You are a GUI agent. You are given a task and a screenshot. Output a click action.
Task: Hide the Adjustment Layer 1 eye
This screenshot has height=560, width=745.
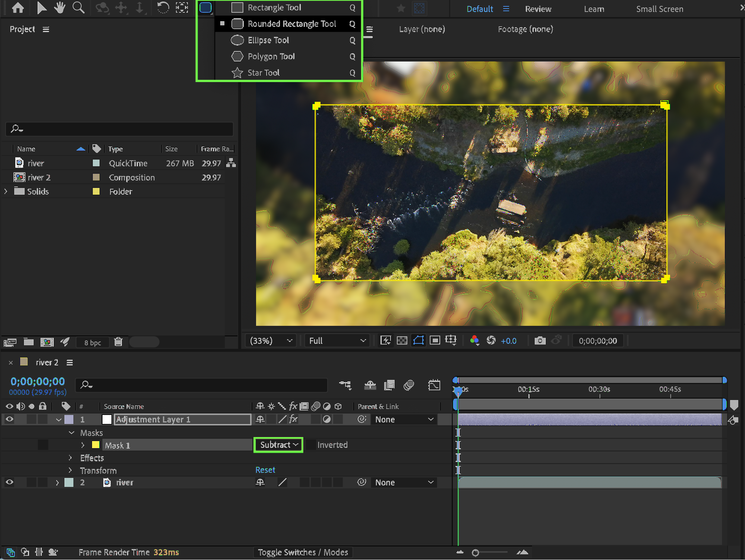(x=9, y=419)
